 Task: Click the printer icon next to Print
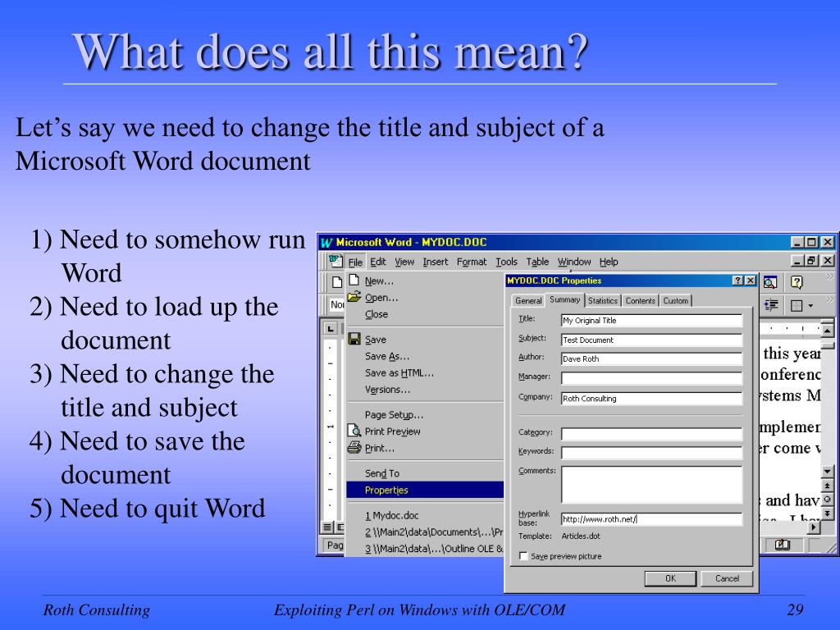pos(354,447)
